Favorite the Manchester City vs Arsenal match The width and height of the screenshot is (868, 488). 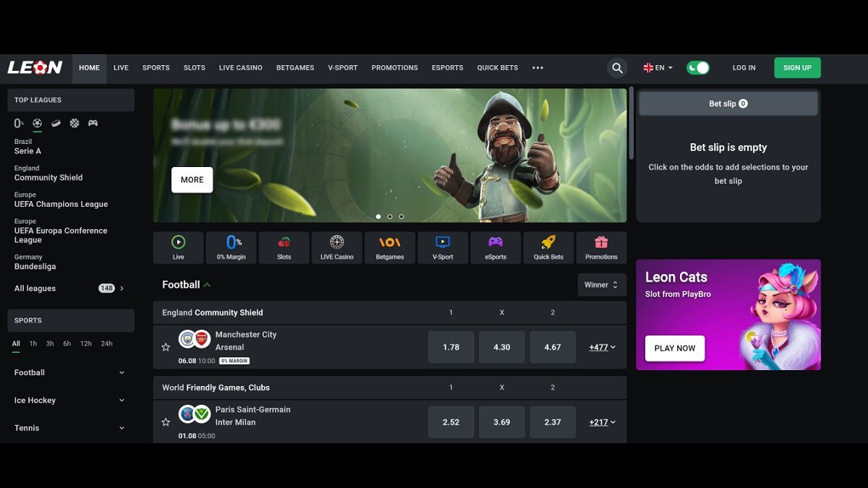coord(166,347)
